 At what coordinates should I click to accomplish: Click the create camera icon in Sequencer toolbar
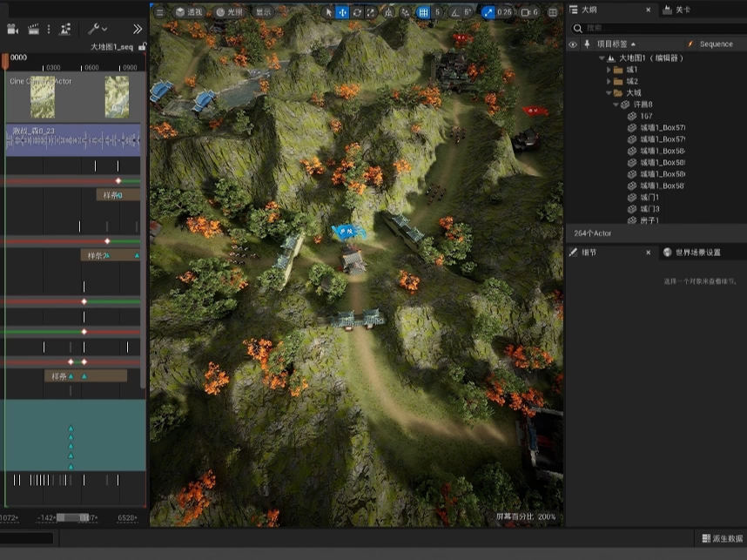coord(13,28)
